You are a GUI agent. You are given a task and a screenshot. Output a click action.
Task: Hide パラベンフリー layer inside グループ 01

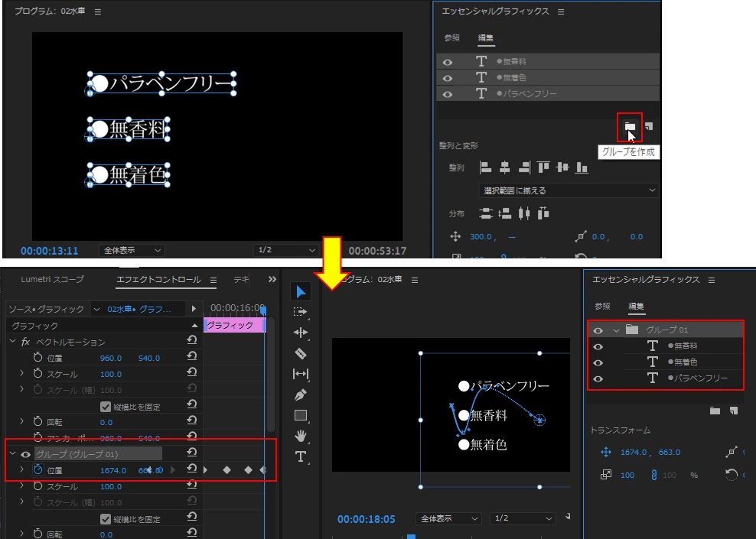[x=598, y=379]
